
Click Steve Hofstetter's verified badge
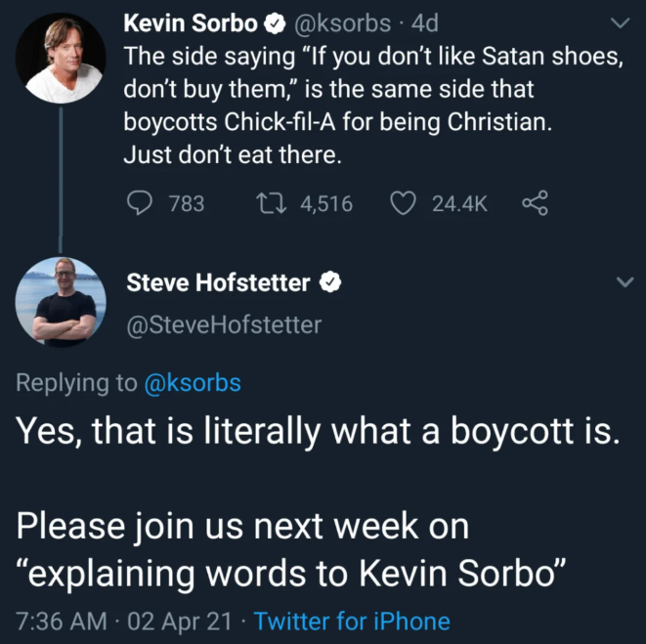coord(331,284)
